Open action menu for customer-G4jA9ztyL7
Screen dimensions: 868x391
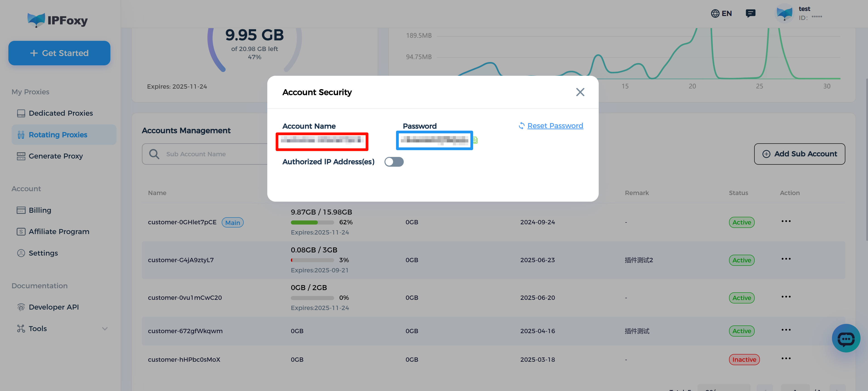click(x=786, y=259)
